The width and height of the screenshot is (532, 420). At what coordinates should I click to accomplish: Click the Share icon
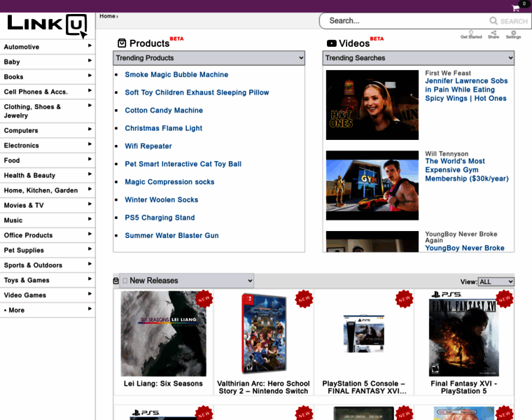click(493, 34)
